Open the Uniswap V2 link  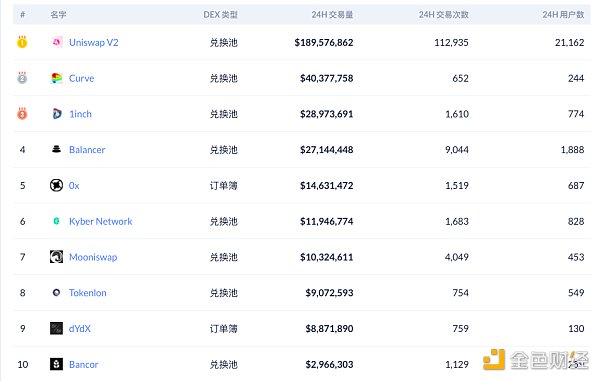[x=94, y=42]
